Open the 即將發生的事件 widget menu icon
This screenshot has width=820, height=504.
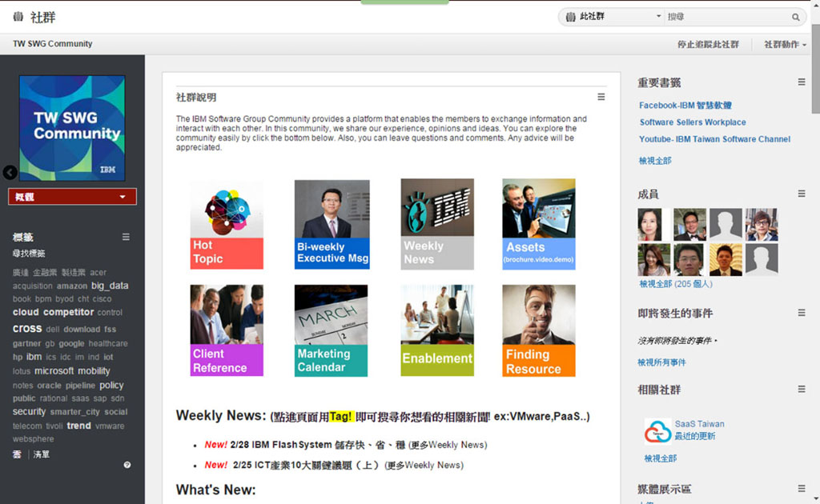pos(801,313)
